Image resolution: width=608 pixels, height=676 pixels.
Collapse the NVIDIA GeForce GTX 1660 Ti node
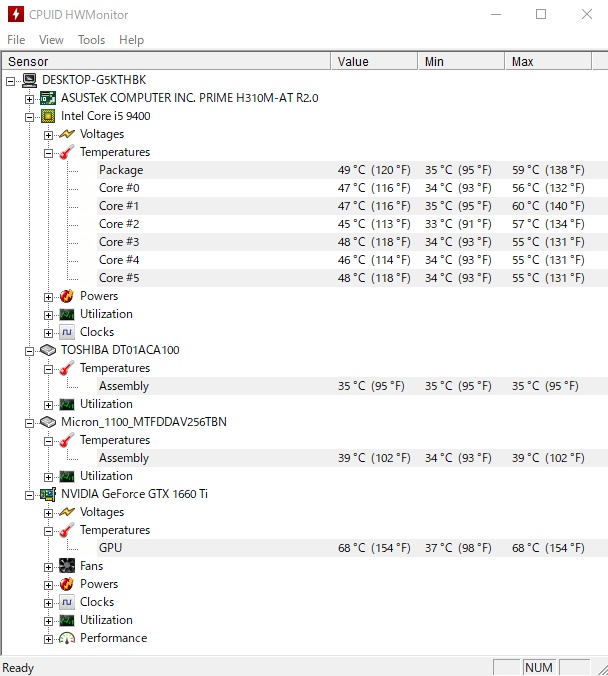[29, 495]
